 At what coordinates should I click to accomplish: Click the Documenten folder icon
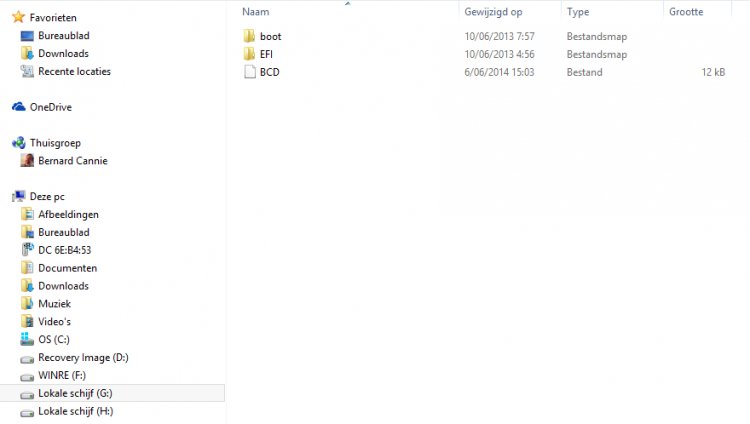(27, 268)
